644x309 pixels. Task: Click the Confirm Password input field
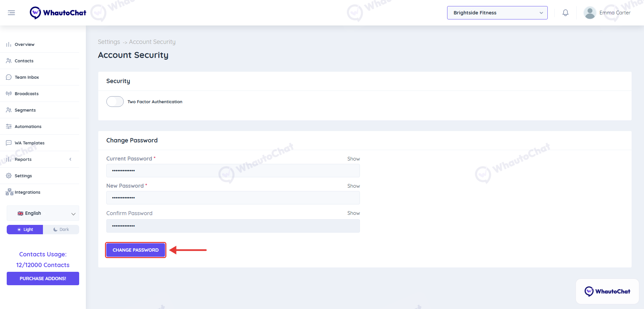point(233,226)
